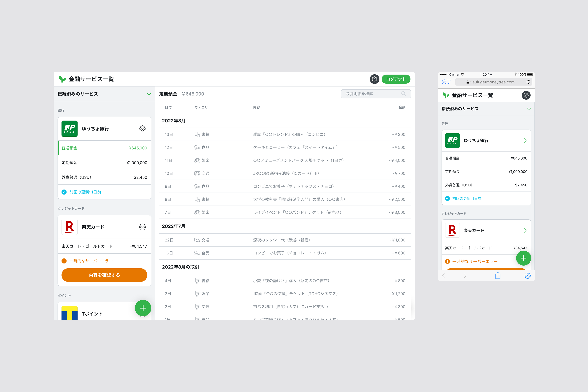
Task: Click the orange 内容を確認する button
Action: tap(104, 275)
